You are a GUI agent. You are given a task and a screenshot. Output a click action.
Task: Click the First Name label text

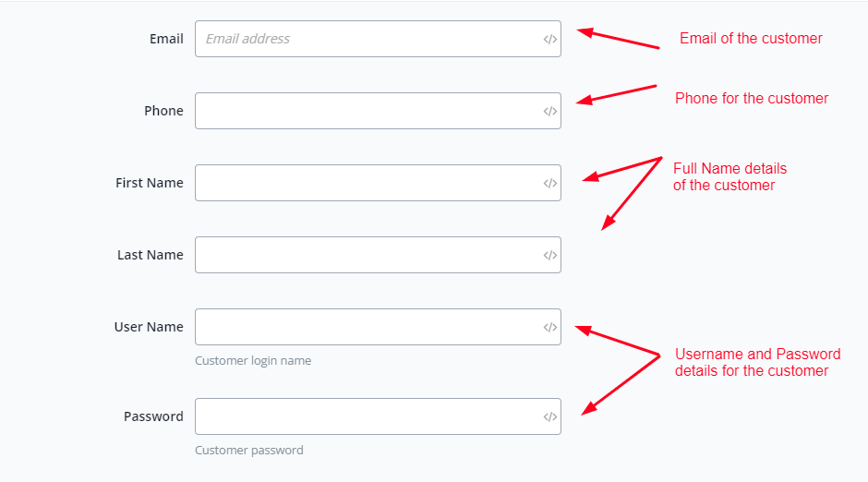[150, 183]
